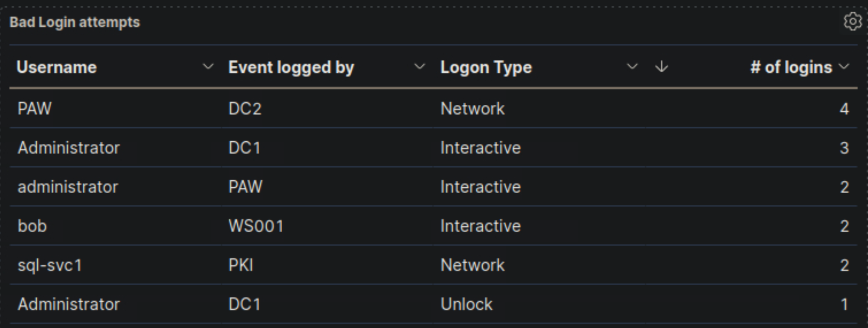The width and height of the screenshot is (868, 328).
Task: Select the PAW username row
Action: [34, 109]
